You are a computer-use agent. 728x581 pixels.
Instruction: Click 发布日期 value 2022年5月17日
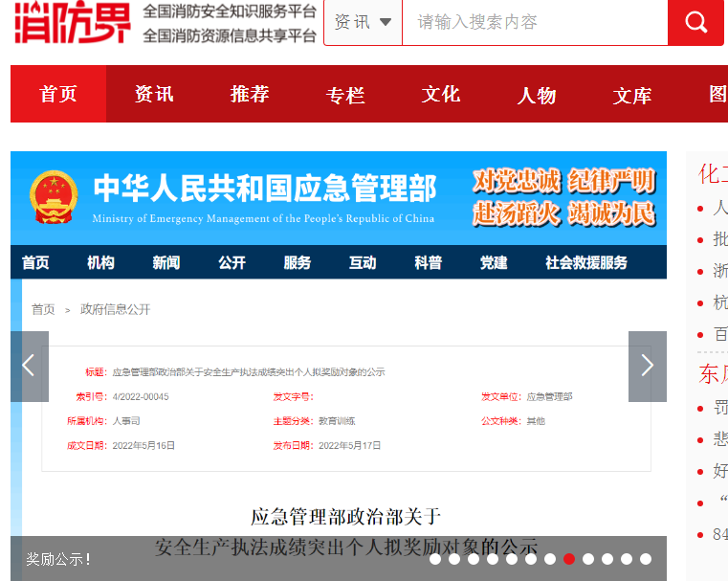click(349, 446)
